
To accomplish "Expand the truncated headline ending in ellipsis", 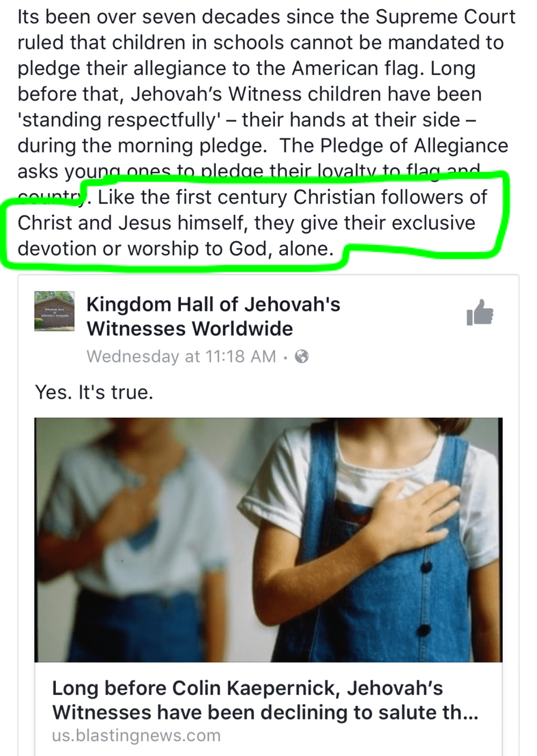I will click(265, 713).
